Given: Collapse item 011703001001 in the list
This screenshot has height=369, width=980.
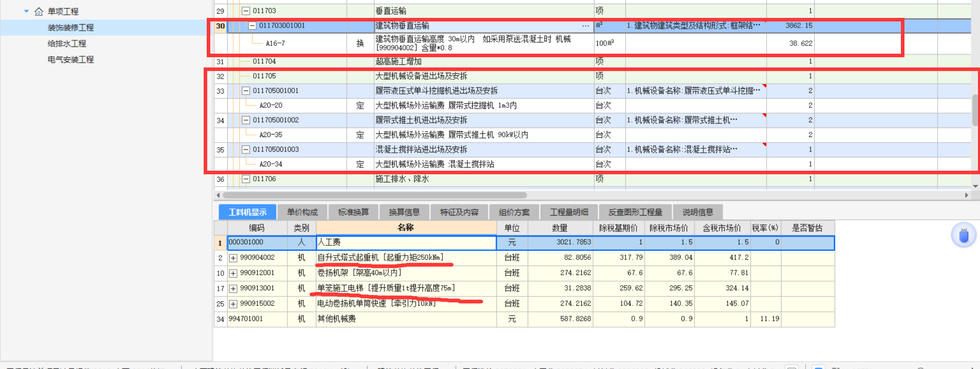Looking at the screenshot, I should (252, 26).
